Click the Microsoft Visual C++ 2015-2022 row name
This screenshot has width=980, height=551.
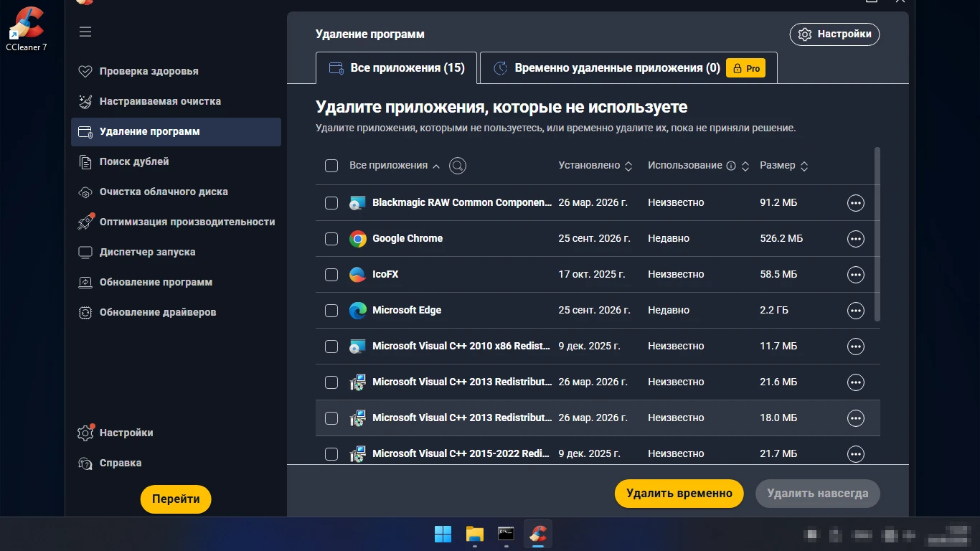click(461, 453)
